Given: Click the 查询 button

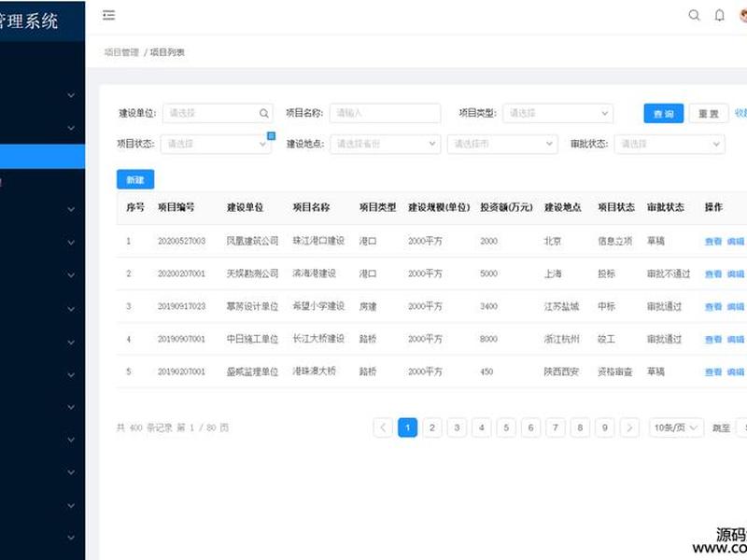Looking at the screenshot, I should click(x=663, y=113).
